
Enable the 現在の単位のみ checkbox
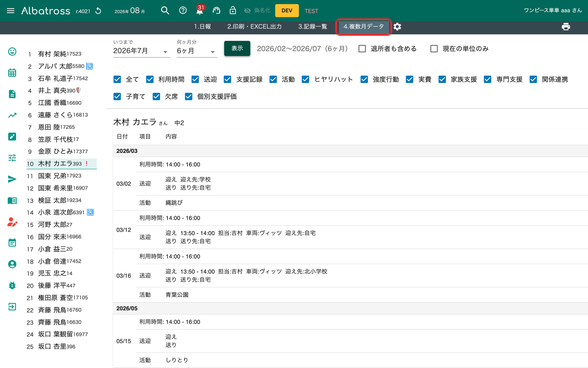coord(434,49)
